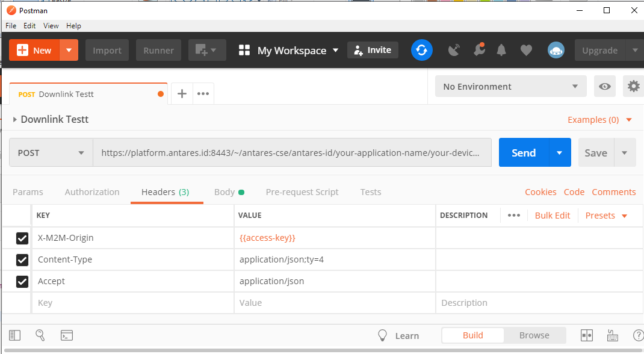Toggle the sidebar icon in the status bar
644x354 pixels.
(x=14, y=335)
